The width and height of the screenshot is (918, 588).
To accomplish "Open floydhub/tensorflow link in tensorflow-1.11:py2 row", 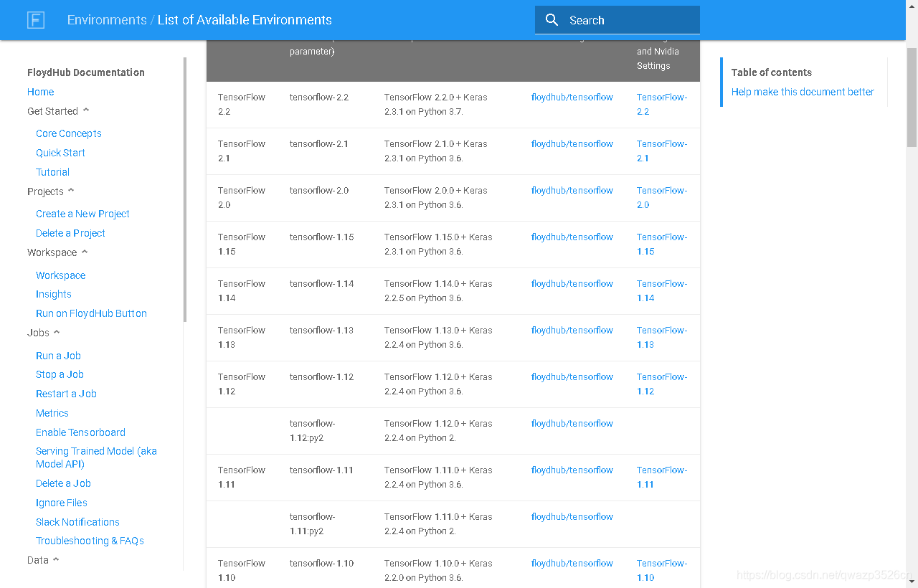I will (x=572, y=516).
